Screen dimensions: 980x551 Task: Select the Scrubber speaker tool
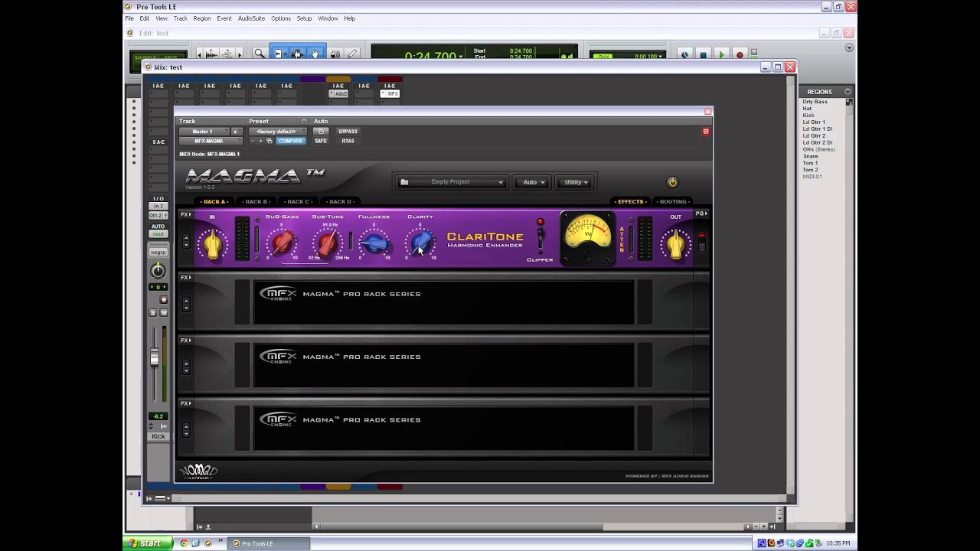click(x=334, y=54)
